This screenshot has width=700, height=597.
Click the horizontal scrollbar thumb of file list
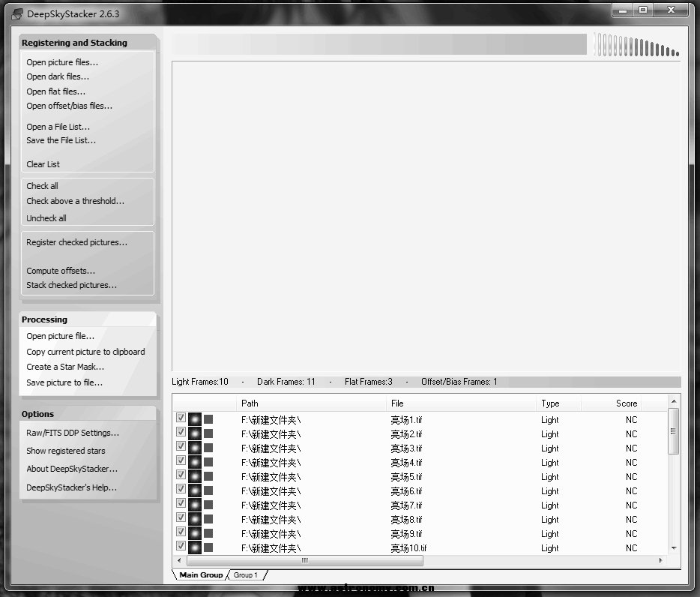305,560
